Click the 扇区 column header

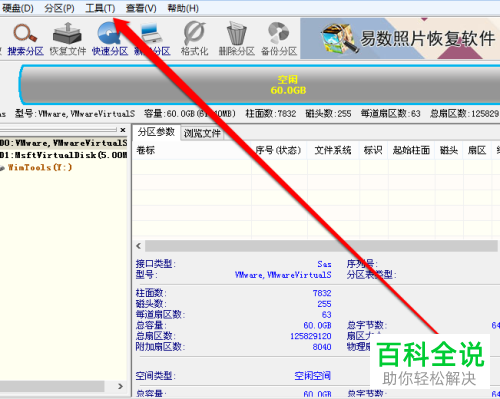(477, 150)
